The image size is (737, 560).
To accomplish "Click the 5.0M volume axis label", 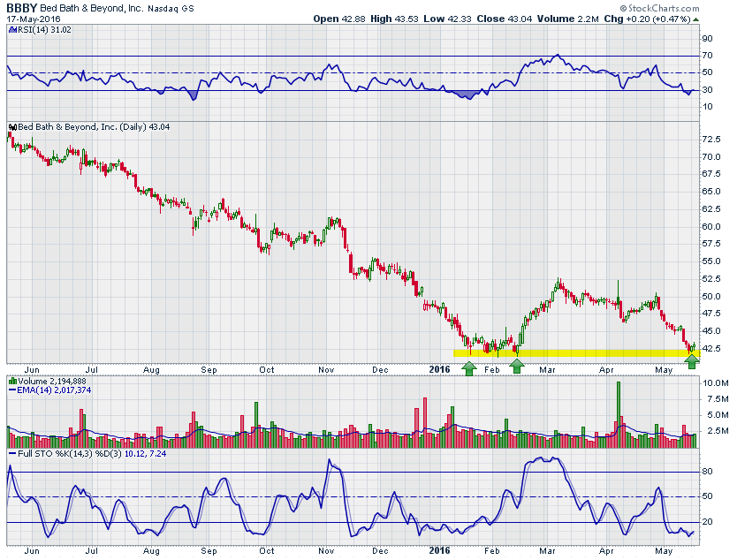I will click(718, 415).
